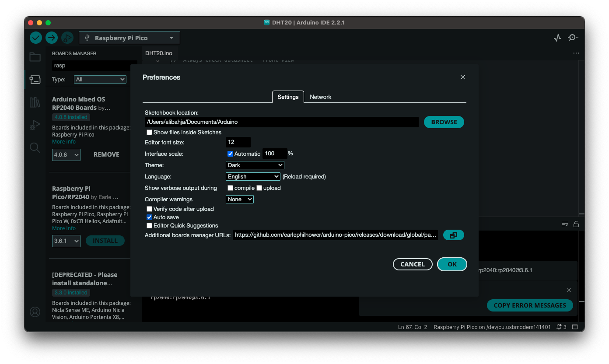Open the Search sidebar icon

35,147
